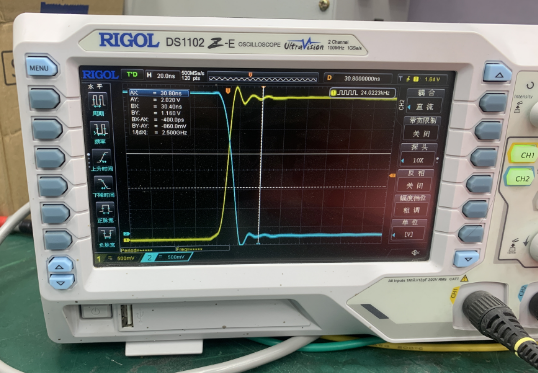This screenshot has height=373, width=538.
Task: Select the 负脉宽 (-Width) measurement icon
Action: (x=107, y=236)
